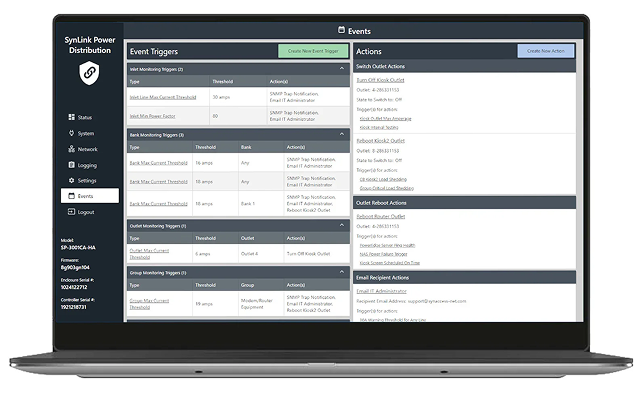Open the Group Critical Load Shedding link
Viewport: 639px width, 395px height.
click(x=387, y=188)
